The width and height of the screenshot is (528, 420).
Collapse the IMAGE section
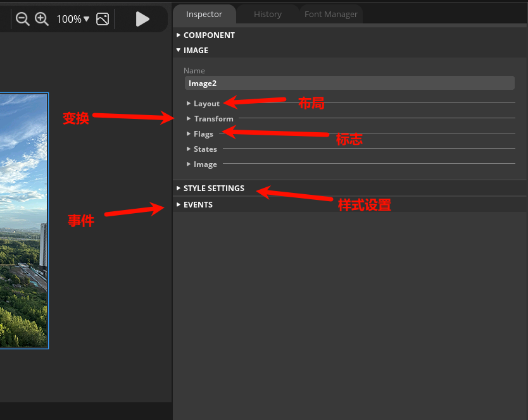pos(192,50)
